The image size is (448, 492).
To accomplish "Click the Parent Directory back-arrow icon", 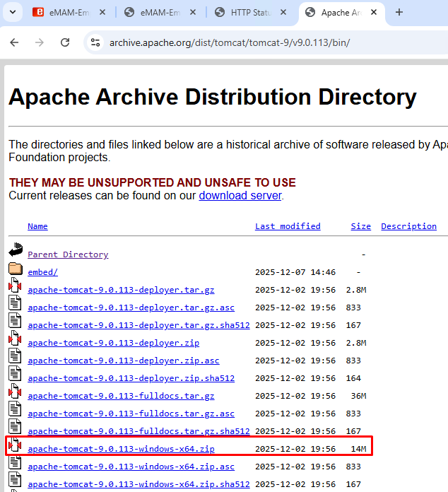I will tap(16, 250).
